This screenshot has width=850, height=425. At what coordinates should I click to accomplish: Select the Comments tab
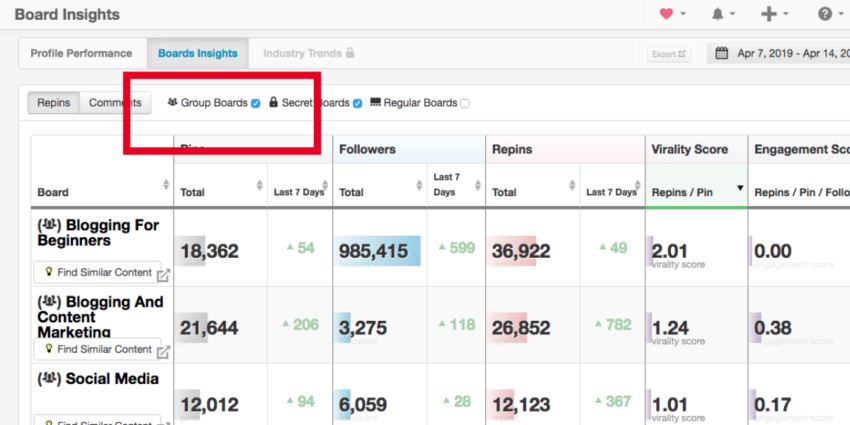(114, 102)
